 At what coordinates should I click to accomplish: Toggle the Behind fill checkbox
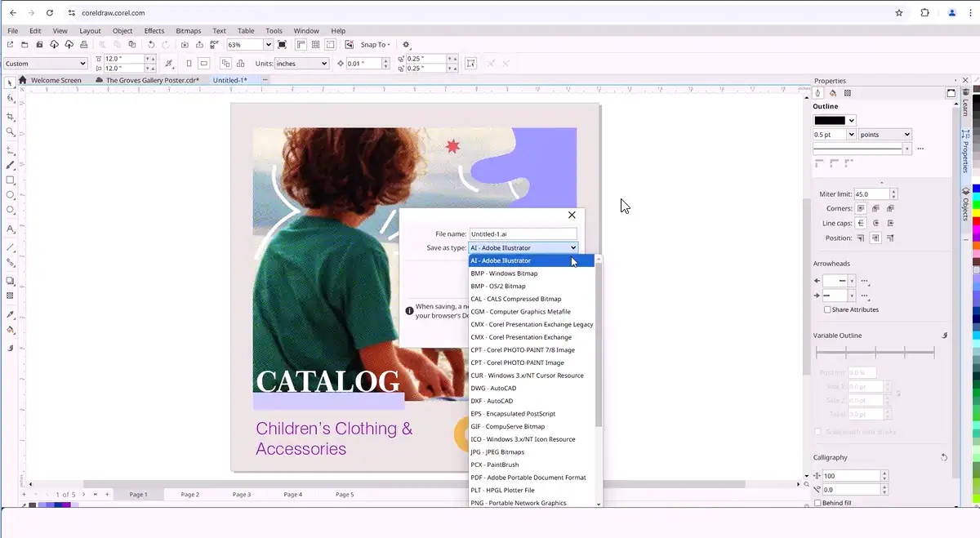click(x=817, y=503)
